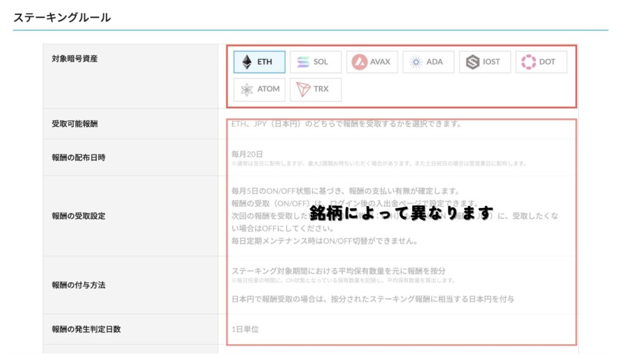Click the red TRON triangle icon
This screenshot has height=364, width=617.
pyautogui.click(x=303, y=89)
